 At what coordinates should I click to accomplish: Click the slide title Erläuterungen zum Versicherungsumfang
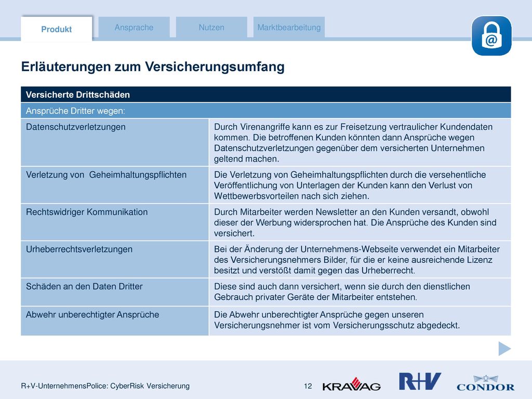(153, 66)
